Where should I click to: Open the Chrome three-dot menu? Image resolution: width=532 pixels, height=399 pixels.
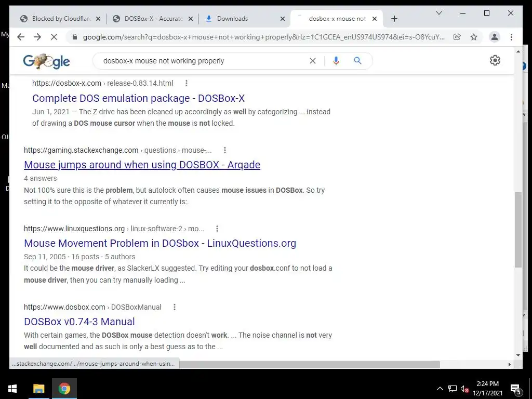[x=511, y=37]
